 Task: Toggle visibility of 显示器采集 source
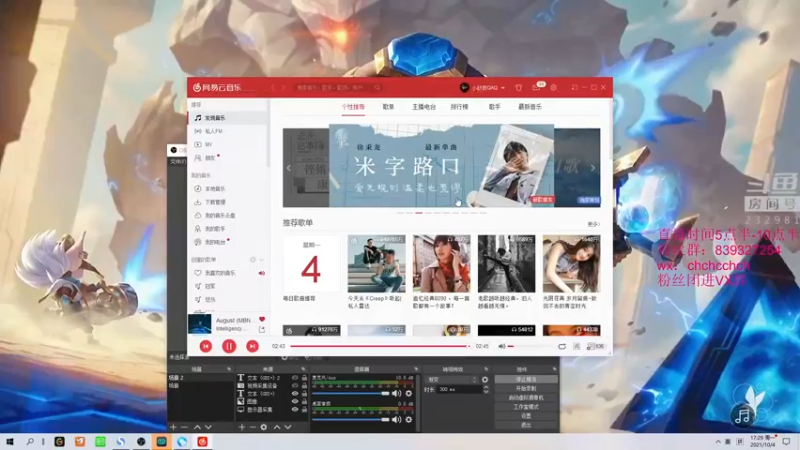(295, 409)
